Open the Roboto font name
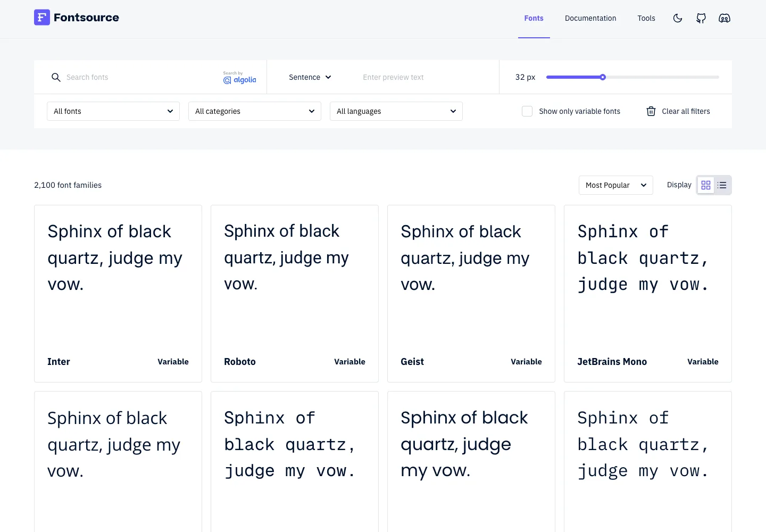This screenshot has width=766, height=532. click(240, 362)
